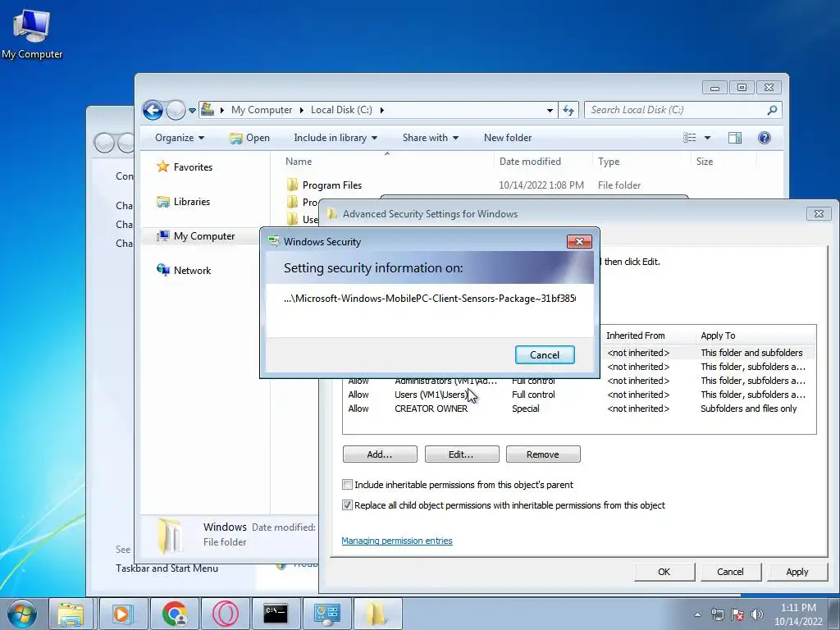The height and width of the screenshot is (630, 840).
Task: Select Favorites in navigation pane
Action: (x=185, y=167)
